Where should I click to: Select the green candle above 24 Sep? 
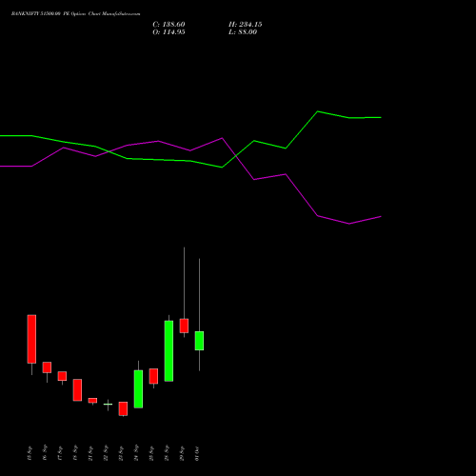pos(138,389)
